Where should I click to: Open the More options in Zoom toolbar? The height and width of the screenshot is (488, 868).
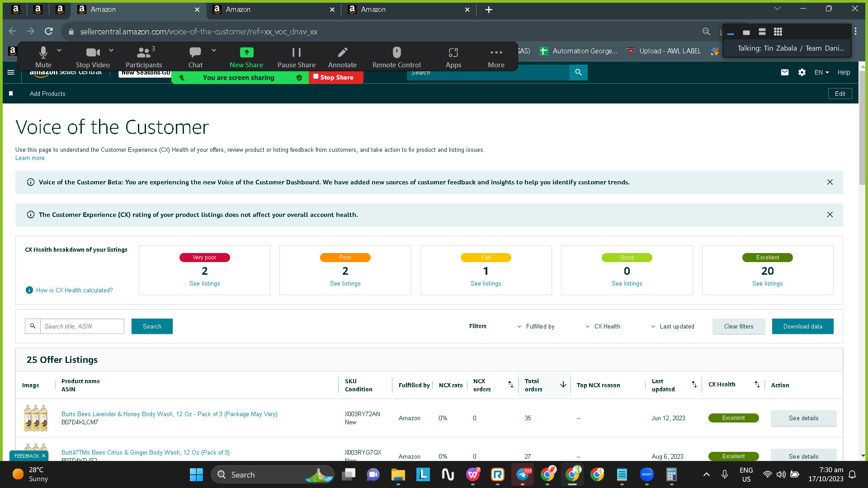496,57
